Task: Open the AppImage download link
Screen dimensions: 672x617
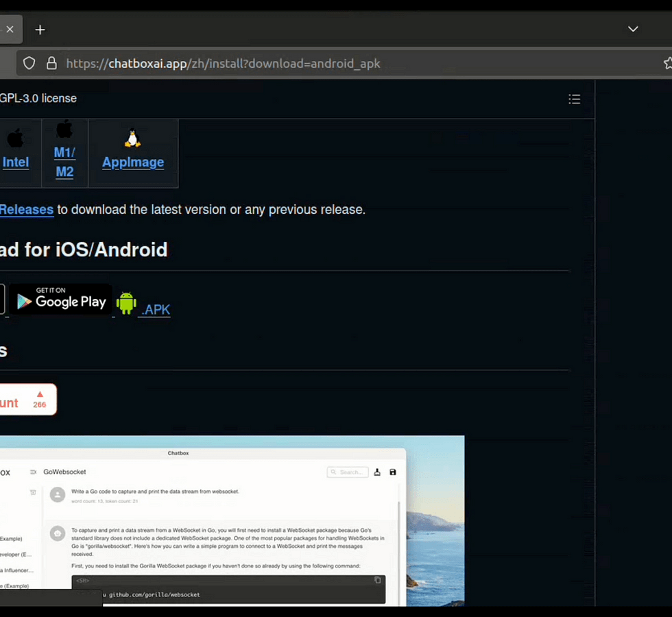Action: [133, 162]
